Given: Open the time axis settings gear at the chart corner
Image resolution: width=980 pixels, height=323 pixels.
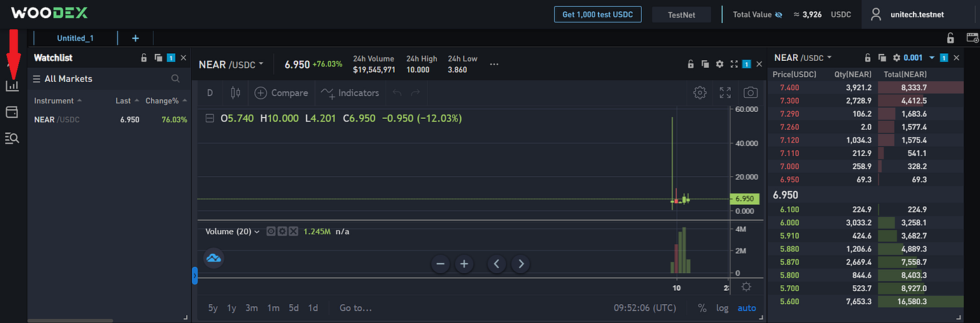Looking at the screenshot, I should point(746,287).
